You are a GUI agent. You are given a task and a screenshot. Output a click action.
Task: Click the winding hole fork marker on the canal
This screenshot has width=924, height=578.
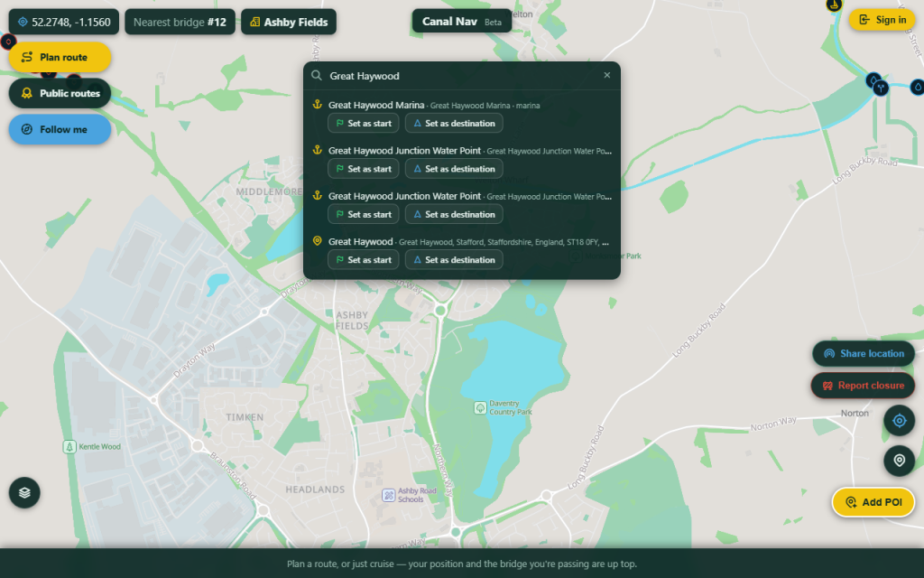click(x=881, y=88)
